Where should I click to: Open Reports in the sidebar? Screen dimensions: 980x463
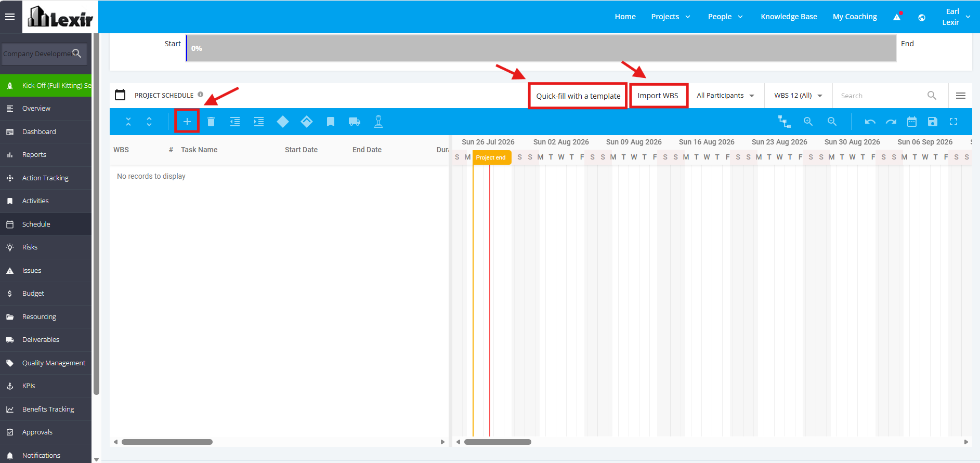click(x=46, y=155)
